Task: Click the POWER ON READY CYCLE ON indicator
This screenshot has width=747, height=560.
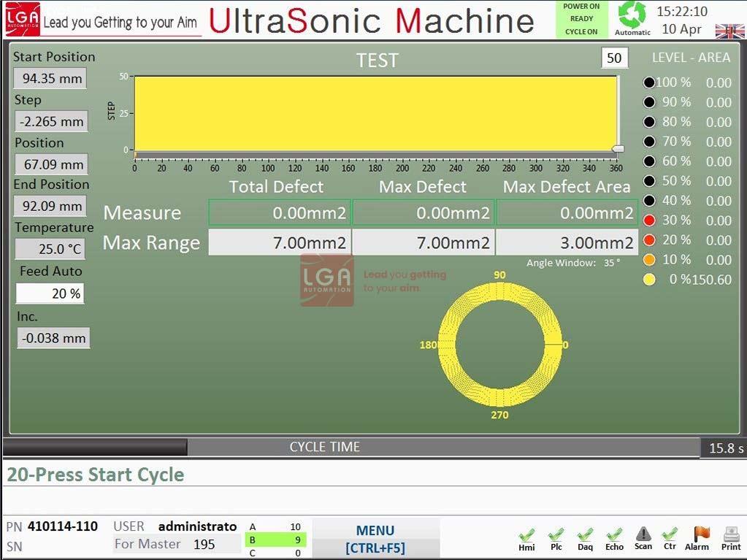Action: pyautogui.click(x=582, y=19)
